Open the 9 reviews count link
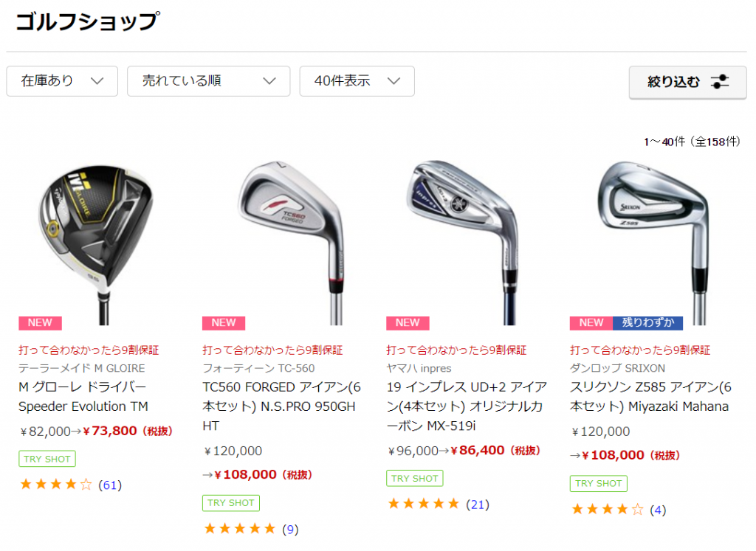Screen dimensions: 756x551 290,530
